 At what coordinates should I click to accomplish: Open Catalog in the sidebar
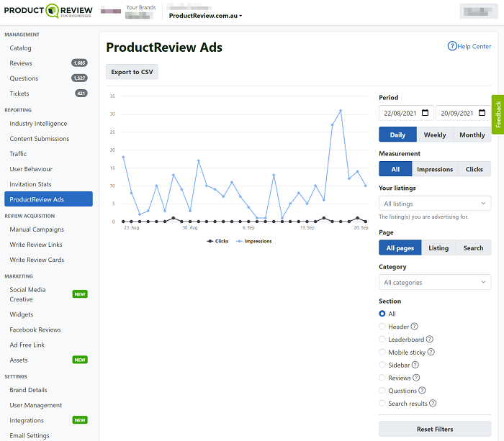click(48, 48)
